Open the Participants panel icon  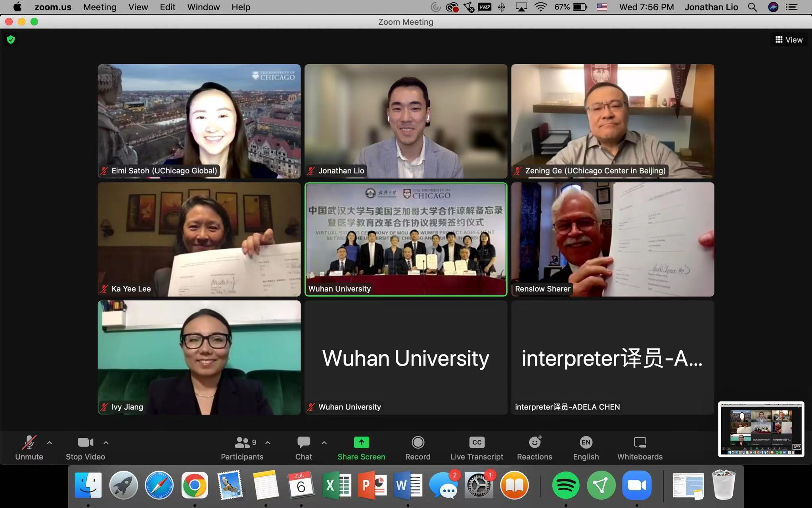click(x=242, y=443)
